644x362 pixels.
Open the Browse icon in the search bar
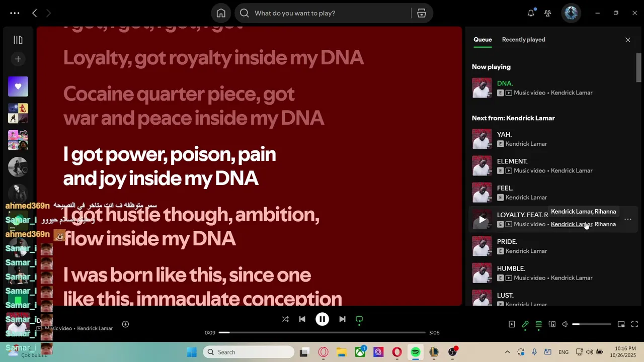click(422, 13)
